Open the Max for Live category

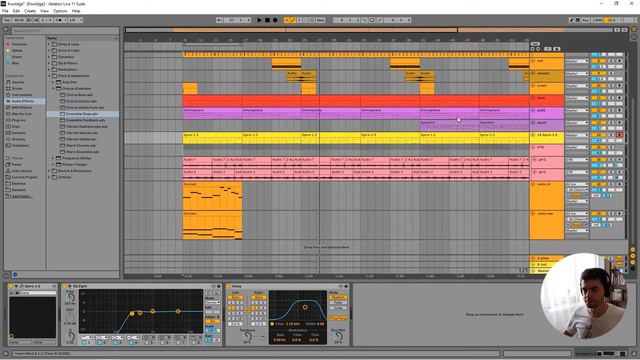pyautogui.click(x=22, y=113)
